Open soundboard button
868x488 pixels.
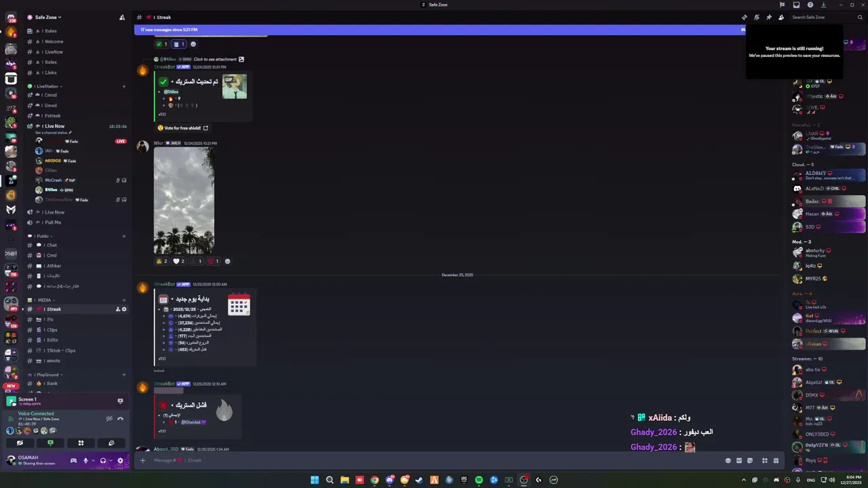[x=111, y=443]
